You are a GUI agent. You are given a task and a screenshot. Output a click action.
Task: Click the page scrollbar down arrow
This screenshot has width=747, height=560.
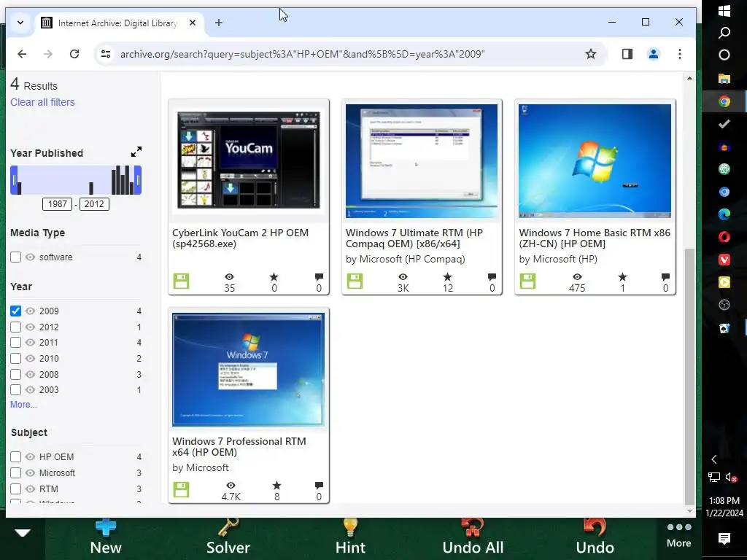(689, 511)
